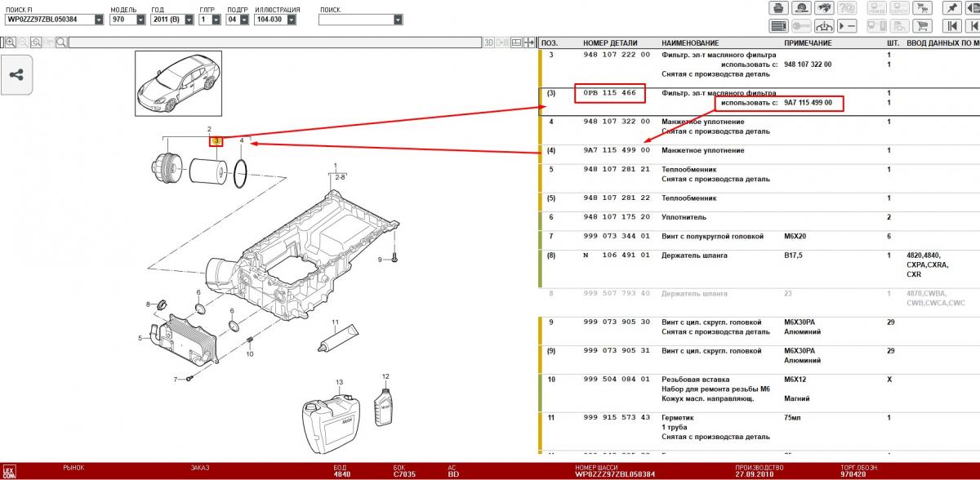980x480 pixels.
Task: Click the ПРИМЕЧАНИЕ column header
Action: coord(808,42)
